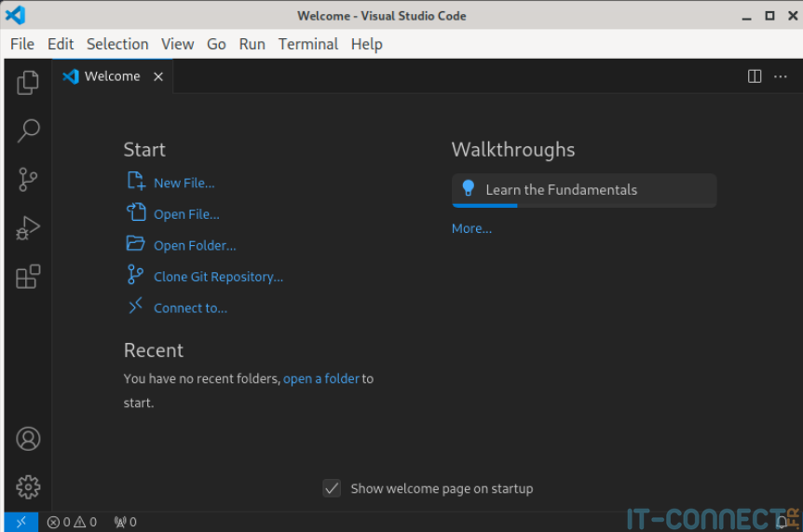Click errors and warnings status indicator
This screenshot has height=532, width=803.
click(72, 522)
